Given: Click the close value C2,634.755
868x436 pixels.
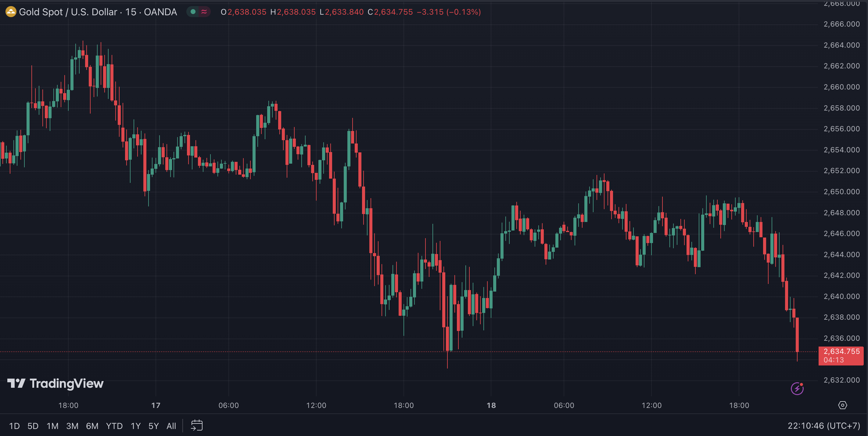Looking at the screenshot, I should coord(390,12).
